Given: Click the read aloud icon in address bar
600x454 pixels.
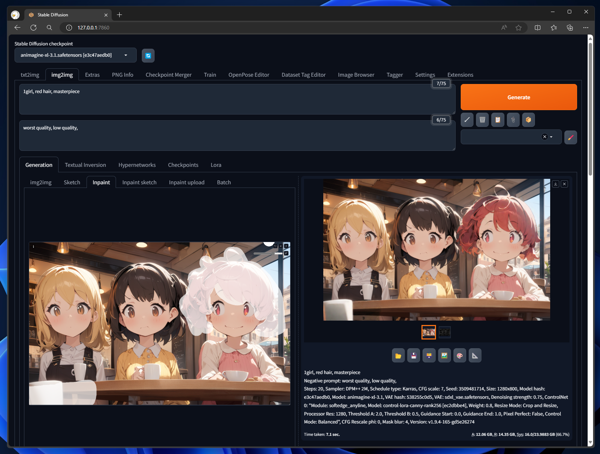Looking at the screenshot, I should 504,28.
